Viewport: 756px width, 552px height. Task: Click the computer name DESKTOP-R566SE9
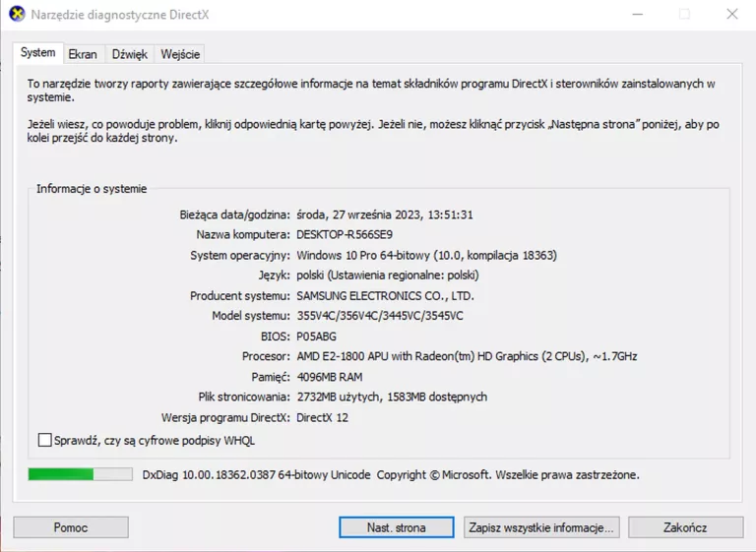point(345,235)
